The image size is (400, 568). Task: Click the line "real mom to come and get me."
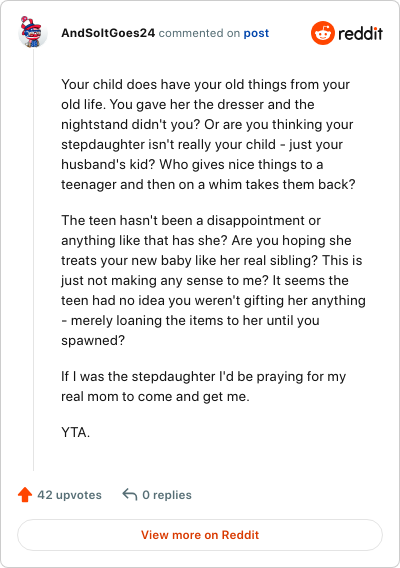point(155,396)
